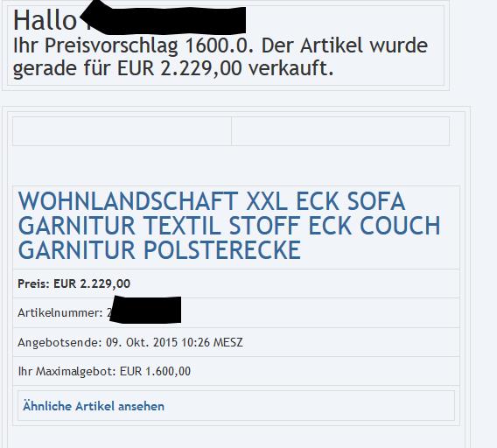
Task: Click the word COUCH in the item title
Action: 400,226
